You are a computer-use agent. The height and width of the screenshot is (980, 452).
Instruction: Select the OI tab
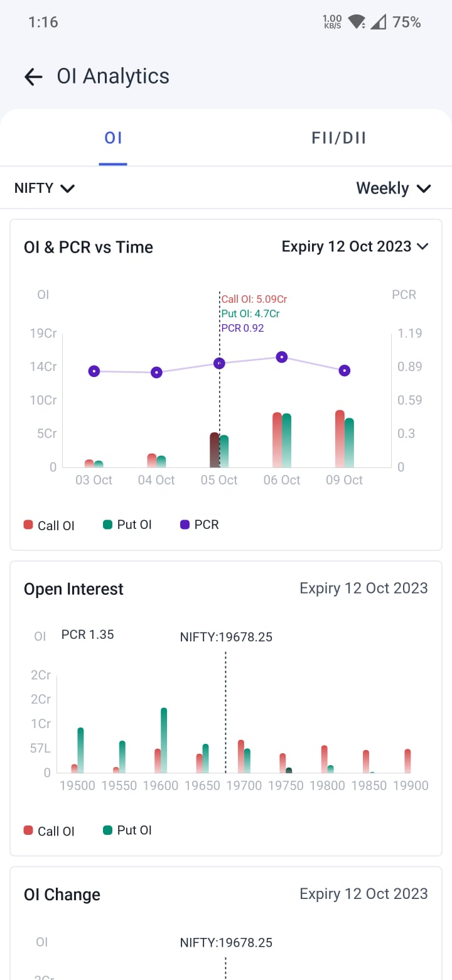pyautogui.click(x=113, y=138)
